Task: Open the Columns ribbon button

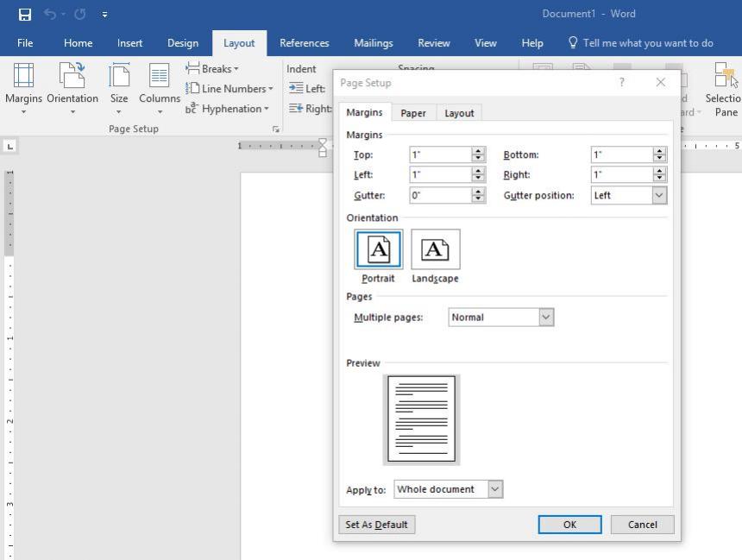Action: 160,89
